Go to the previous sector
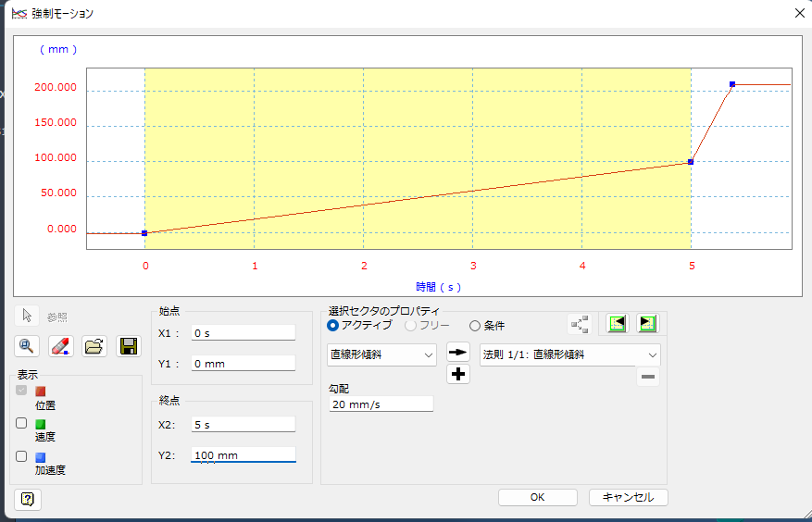 (616, 323)
